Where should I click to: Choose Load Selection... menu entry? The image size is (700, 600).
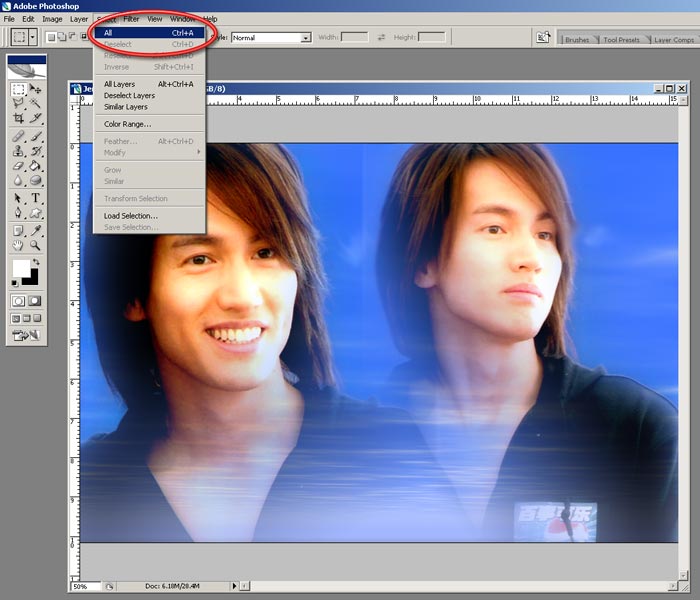[x=150, y=216]
